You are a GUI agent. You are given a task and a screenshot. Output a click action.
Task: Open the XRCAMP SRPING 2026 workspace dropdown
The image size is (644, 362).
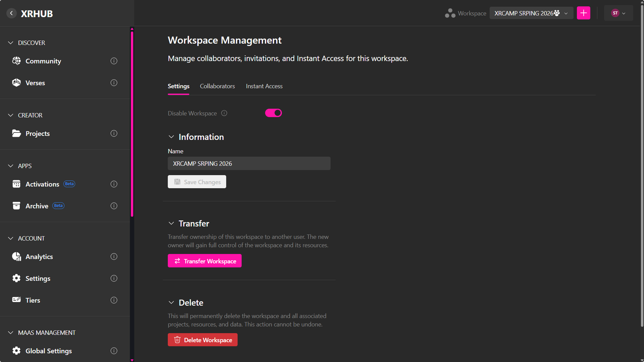point(531,13)
